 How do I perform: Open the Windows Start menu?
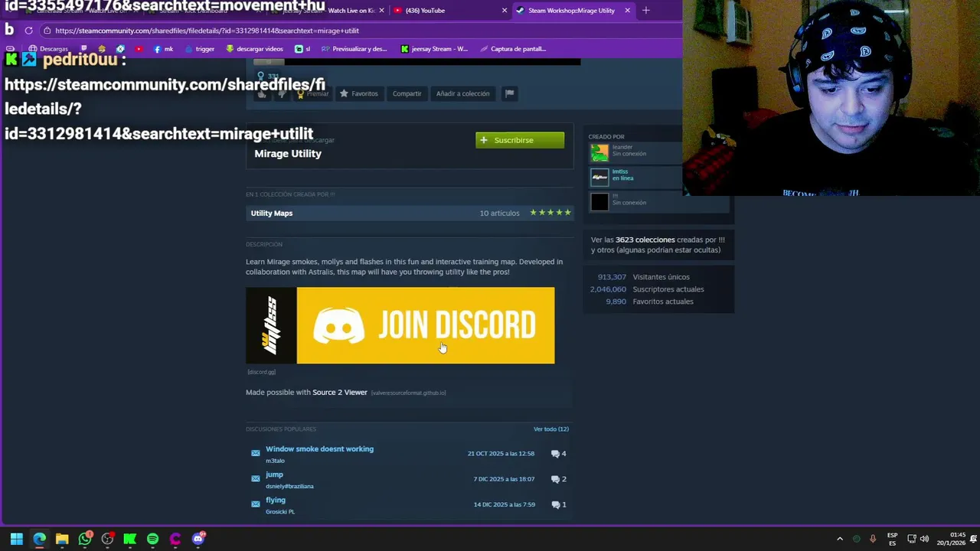click(16, 539)
